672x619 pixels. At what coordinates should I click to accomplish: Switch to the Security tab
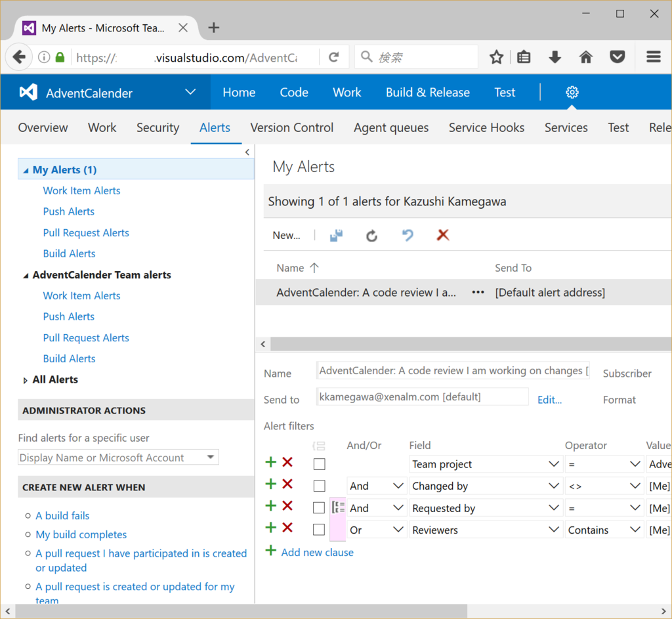point(157,128)
